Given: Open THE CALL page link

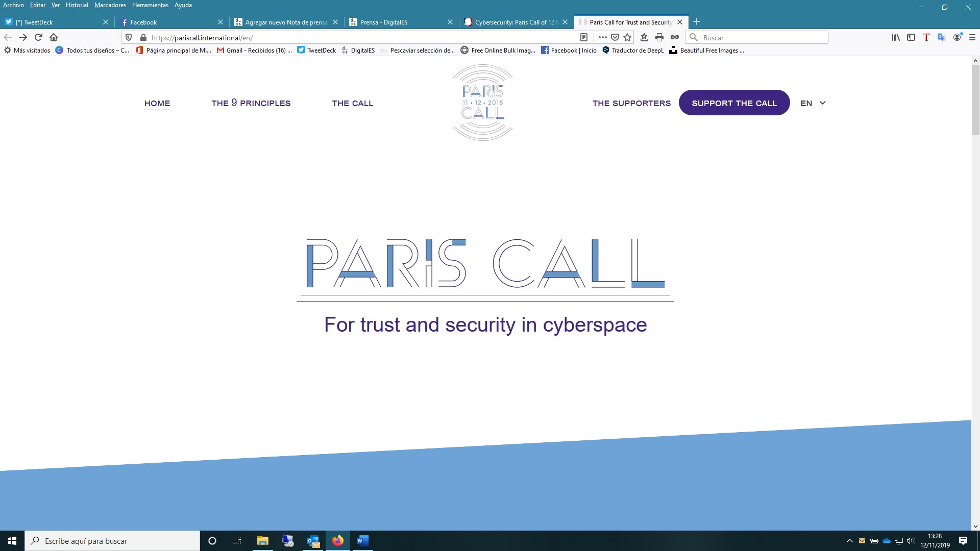Looking at the screenshot, I should [x=352, y=103].
